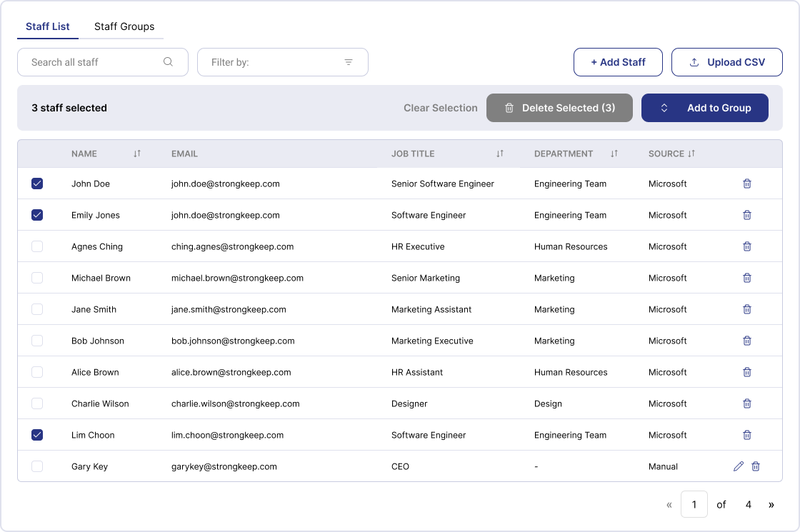Click the Add Staff button

pos(618,62)
